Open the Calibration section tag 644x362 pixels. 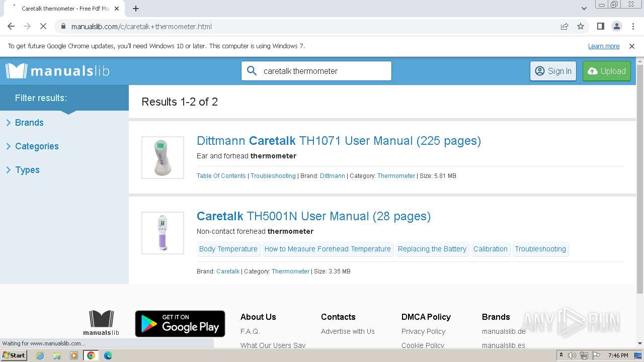(491, 249)
